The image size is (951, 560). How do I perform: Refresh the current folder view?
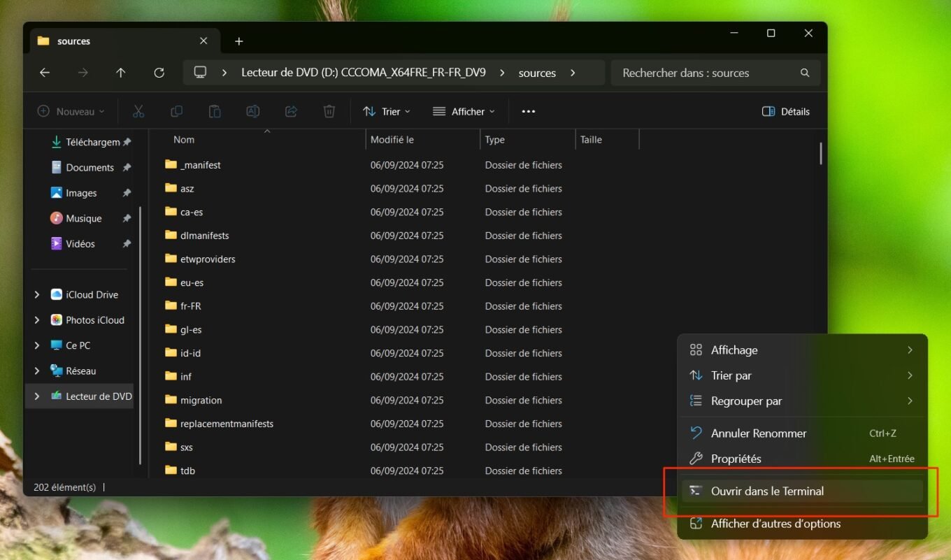click(x=159, y=73)
